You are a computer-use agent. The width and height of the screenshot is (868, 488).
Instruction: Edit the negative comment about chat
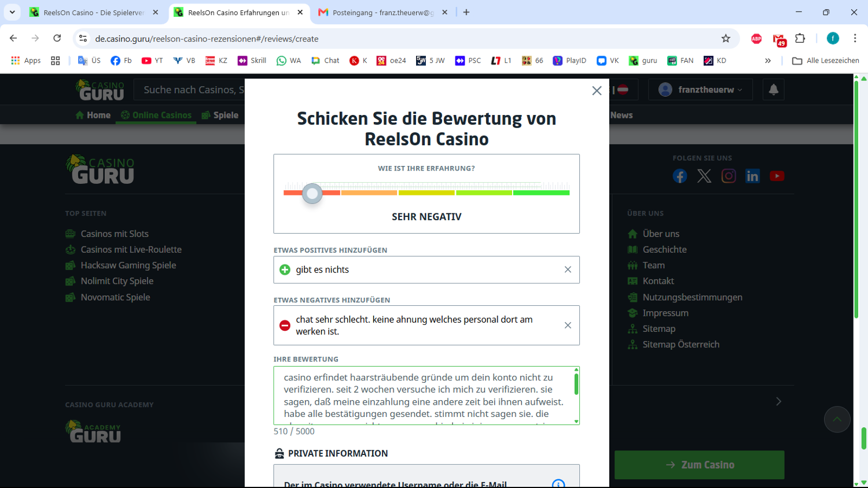426,326
